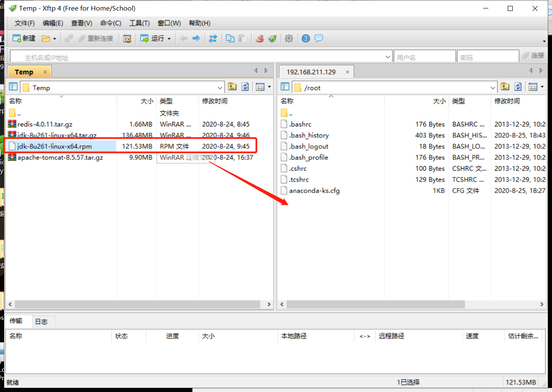552x392 pixels.
Task: Open Xftp settings via gear icon
Action: (x=289, y=38)
